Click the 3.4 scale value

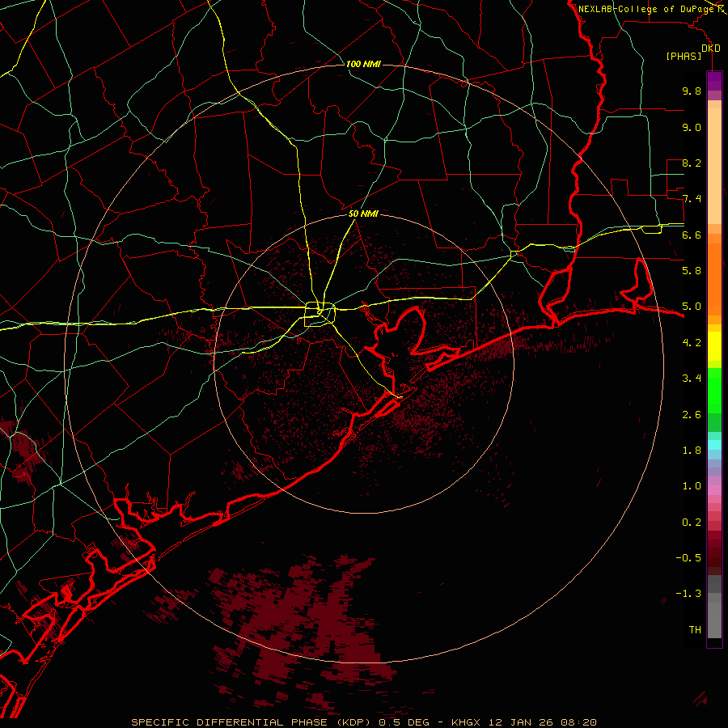coord(692,378)
